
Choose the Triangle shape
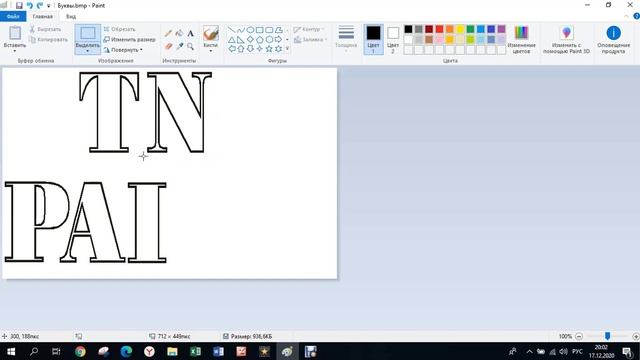[x=231, y=40]
